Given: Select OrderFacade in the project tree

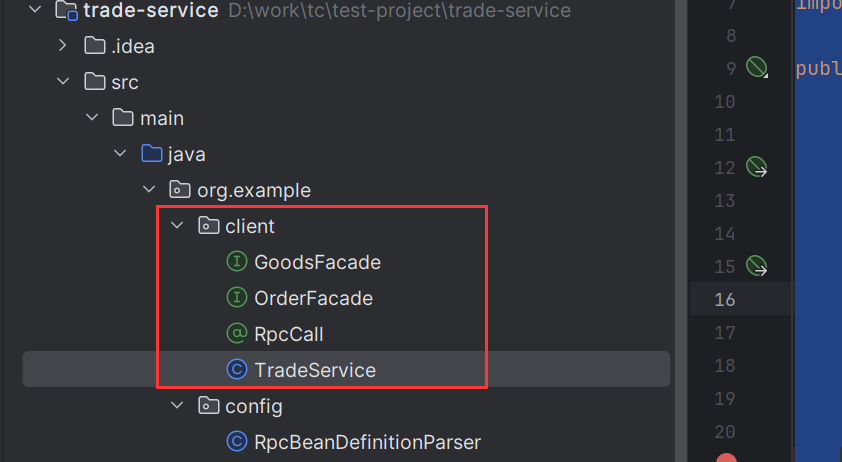Looking at the screenshot, I should pos(313,298).
